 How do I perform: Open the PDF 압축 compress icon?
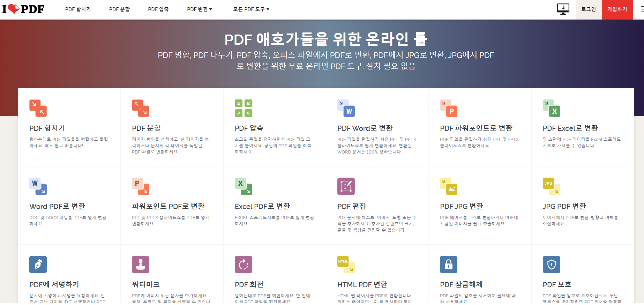(x=244, y=108)
